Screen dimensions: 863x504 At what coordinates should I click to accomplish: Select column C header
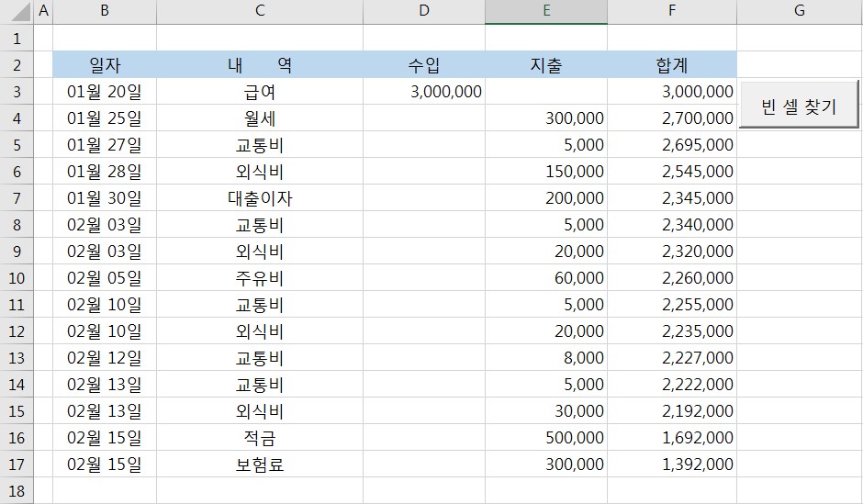(260, 11)
